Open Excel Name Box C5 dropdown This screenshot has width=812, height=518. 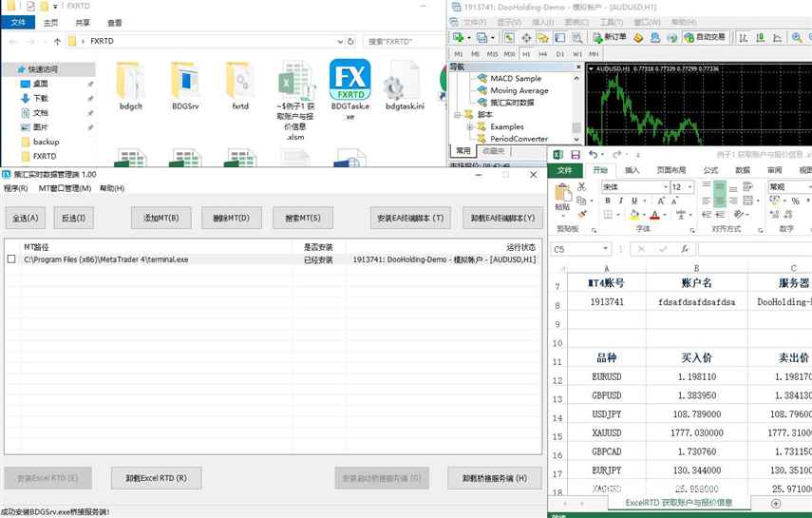tap(605, 249)
